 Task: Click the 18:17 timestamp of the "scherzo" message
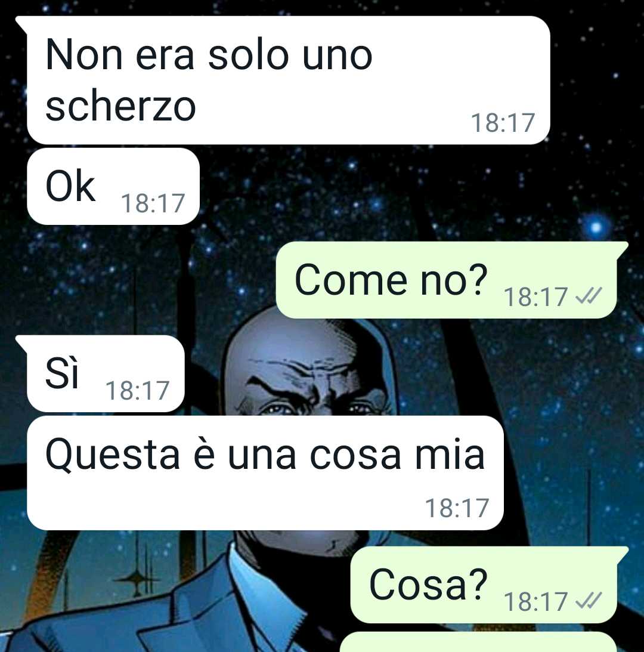pyautogui.click(x=502, y=123)
